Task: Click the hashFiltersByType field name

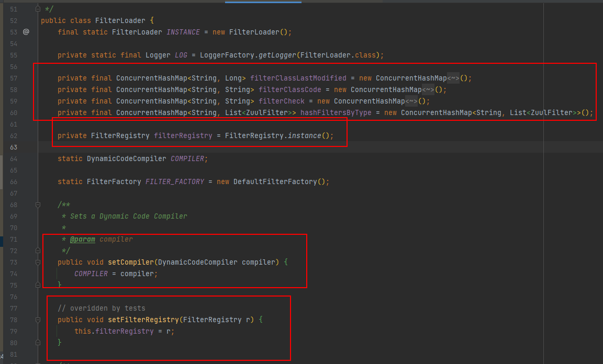Action: pos(336,112)
